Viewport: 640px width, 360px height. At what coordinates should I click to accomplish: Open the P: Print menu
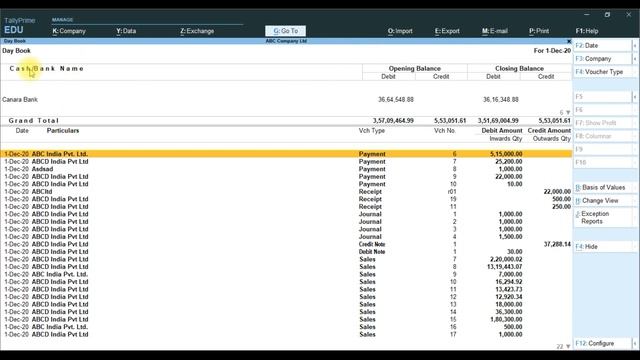tap(539, 31)
